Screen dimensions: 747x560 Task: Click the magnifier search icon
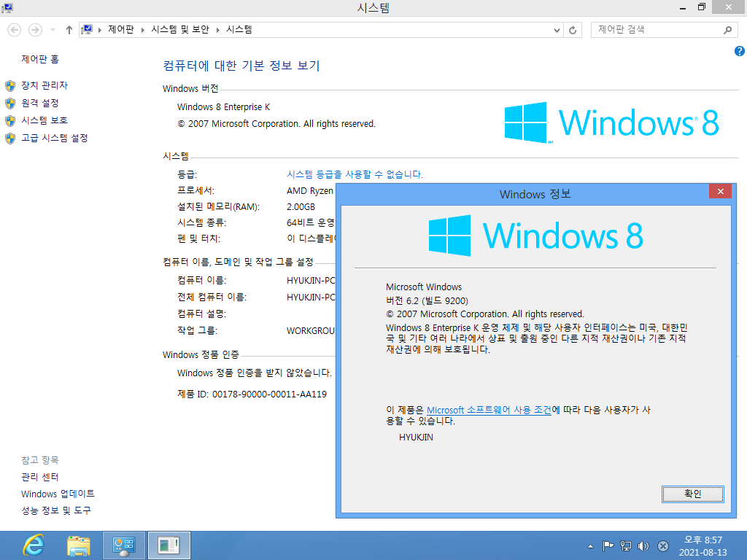[727, 30]
